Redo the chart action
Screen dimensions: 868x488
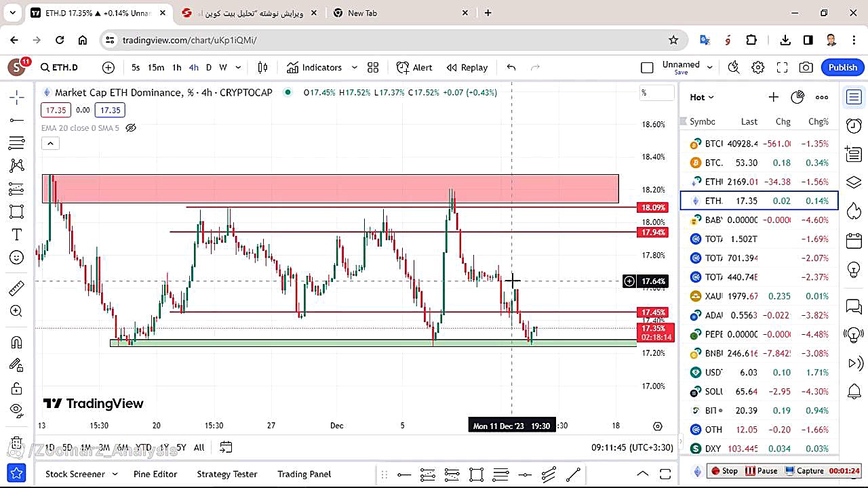tap(535, 67)
